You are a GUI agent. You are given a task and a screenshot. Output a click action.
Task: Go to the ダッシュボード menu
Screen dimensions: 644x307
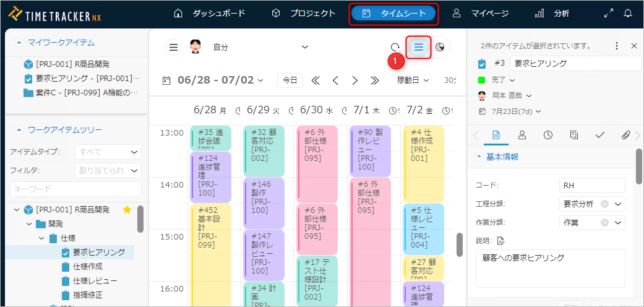(210, 13)
